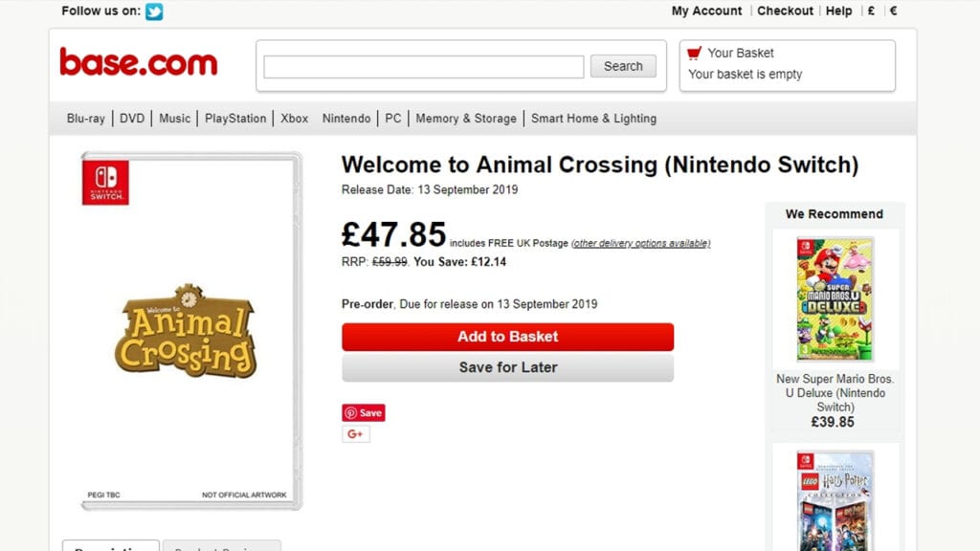This screenshot has height=551, width=980.
Task: Open Smart Home & Lighting category
Action: (593, 119)
